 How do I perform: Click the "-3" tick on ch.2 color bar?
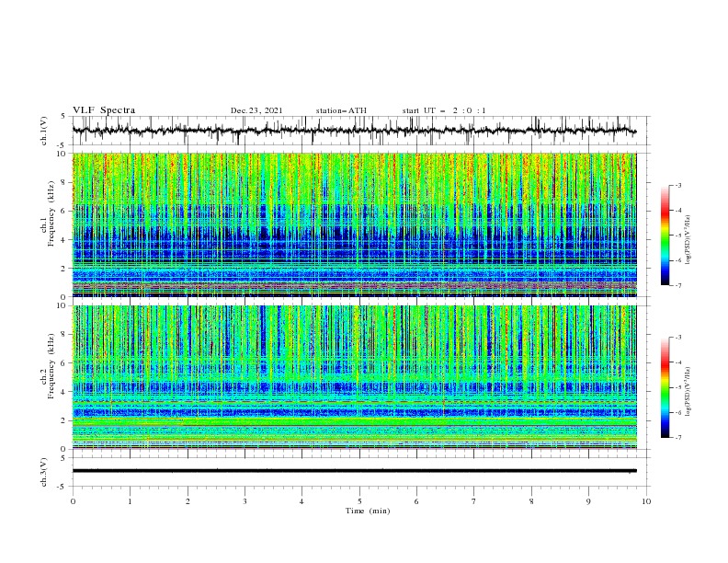tap(678, 338)
